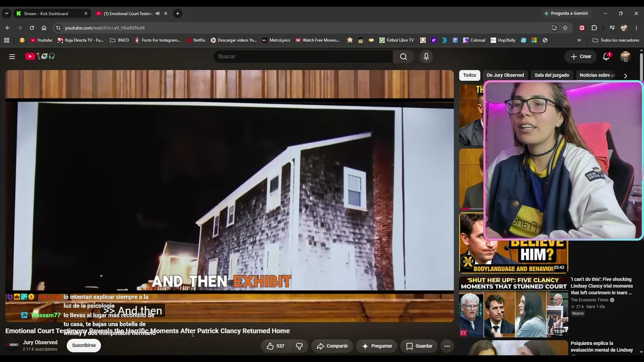Open the tab search dropdown
Image resolution: width=644 pixels, height=362 pixels.
click(7, 14)
